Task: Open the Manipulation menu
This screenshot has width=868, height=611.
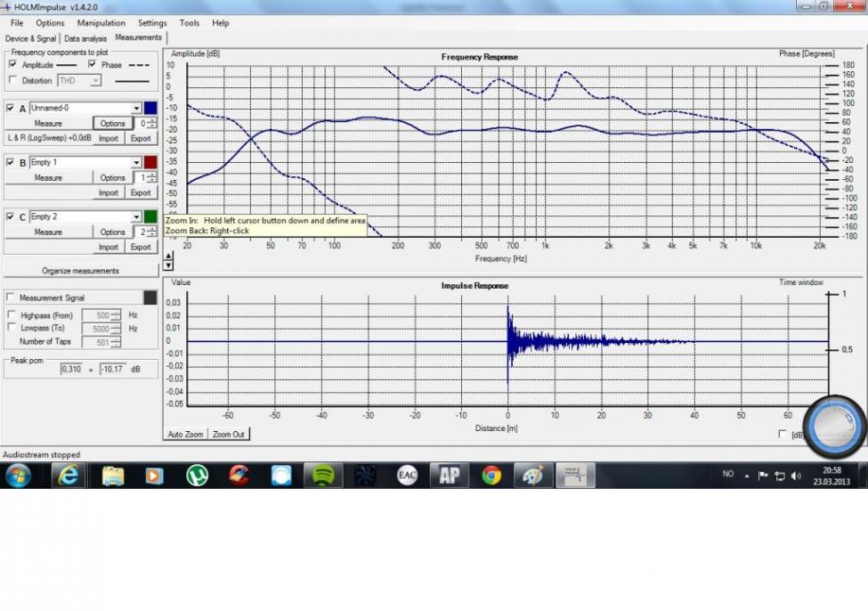Action: tap(101, 23)
